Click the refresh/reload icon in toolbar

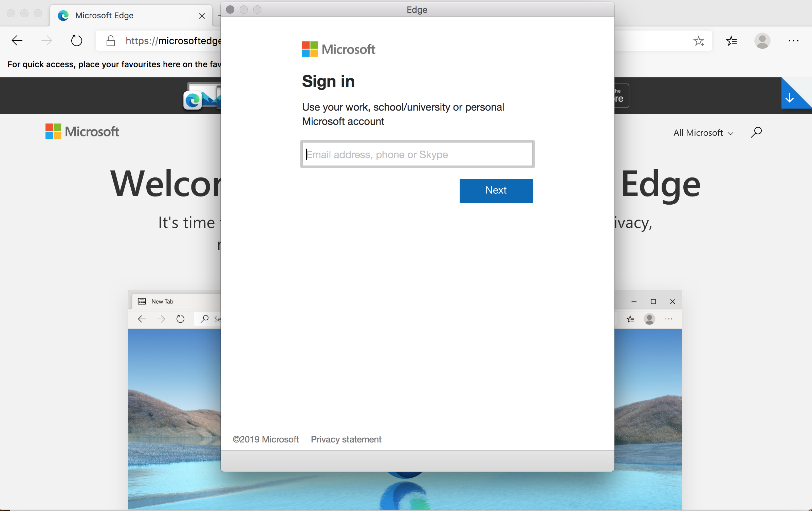76,40
